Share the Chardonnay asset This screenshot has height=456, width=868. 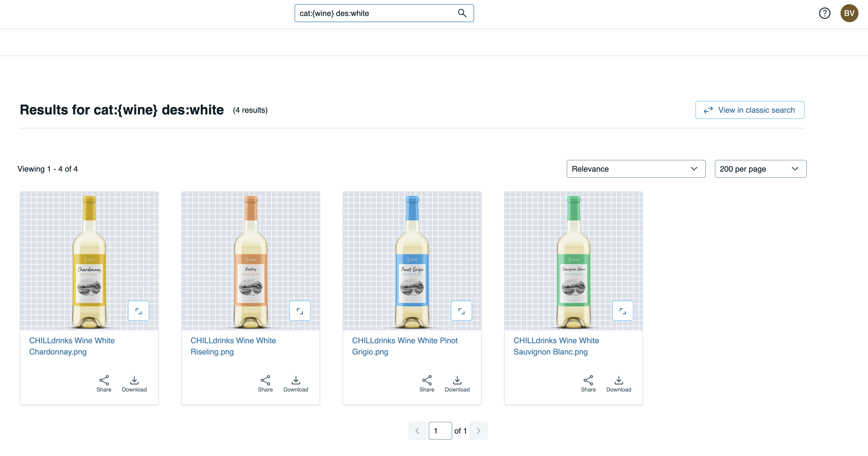coord(104,384)
